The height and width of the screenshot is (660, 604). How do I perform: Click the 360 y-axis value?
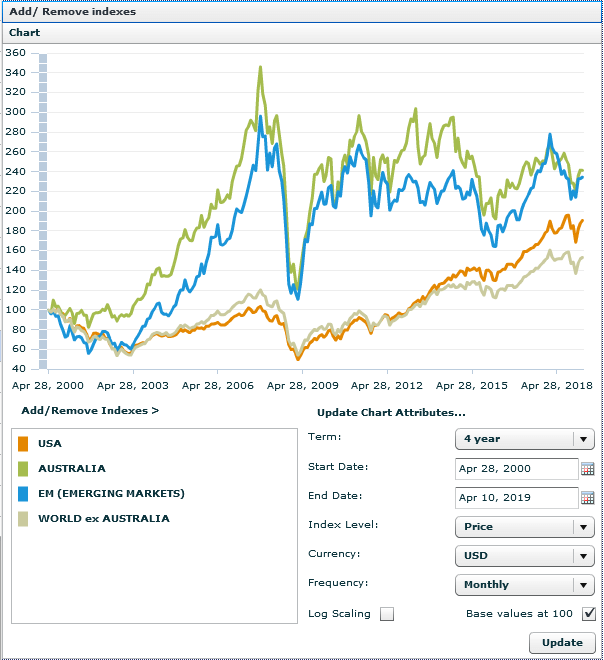point(16,53)
